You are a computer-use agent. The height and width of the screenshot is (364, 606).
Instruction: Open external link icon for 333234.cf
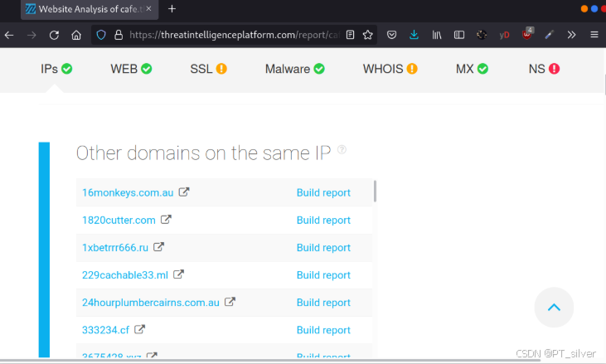[x=139, y=329]
